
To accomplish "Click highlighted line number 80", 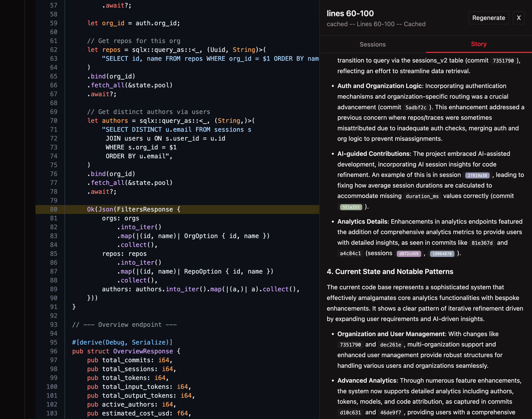I will [x=54, y=209].
